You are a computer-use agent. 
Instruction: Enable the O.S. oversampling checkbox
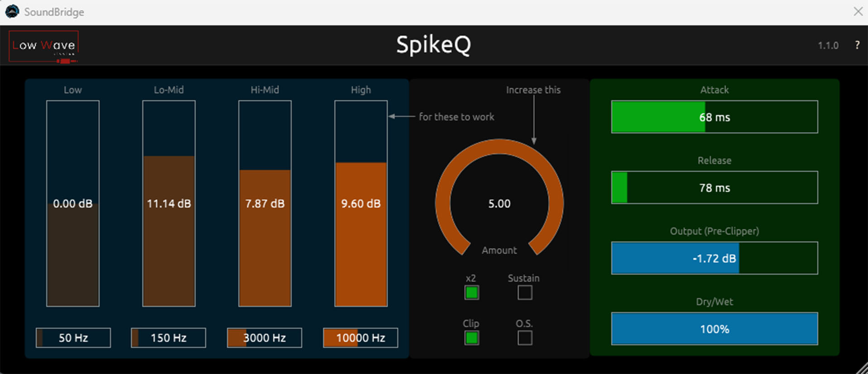point(525,338)
